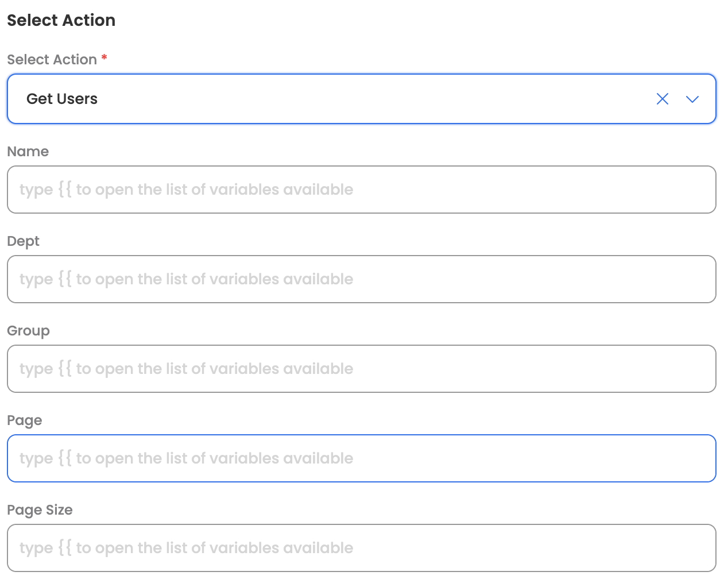Expand the Select Action dropdown chevron
Screen dimensions: 728x587
click(x=692, y=99)
